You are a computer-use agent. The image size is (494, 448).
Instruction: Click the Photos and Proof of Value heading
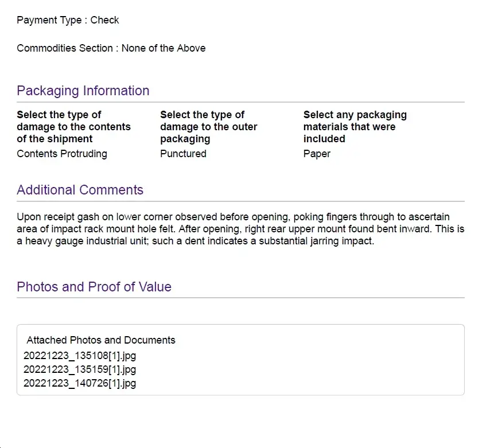click(x=94, y=287)
